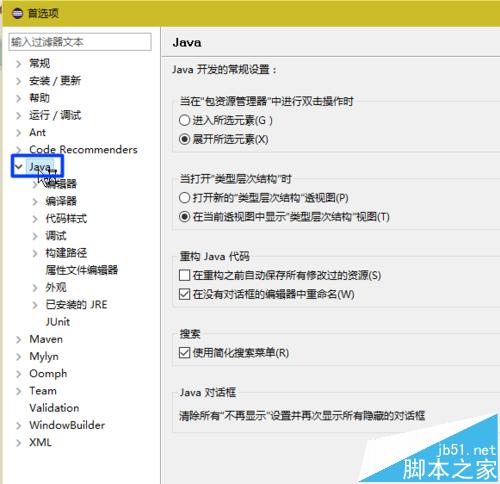Open 已安装的 JRE preferences page
500x484 pixels.
[x=77, y=304]
